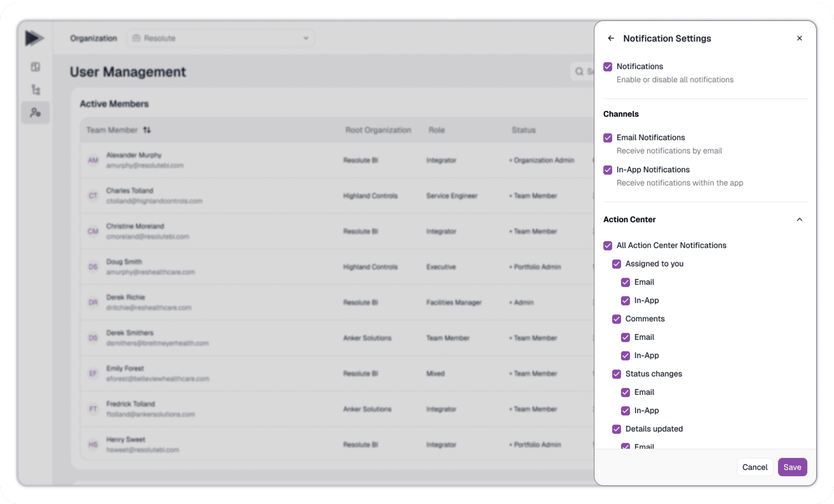
Task: Close the Notification Settings panel
Action: (x=799, y=38)
